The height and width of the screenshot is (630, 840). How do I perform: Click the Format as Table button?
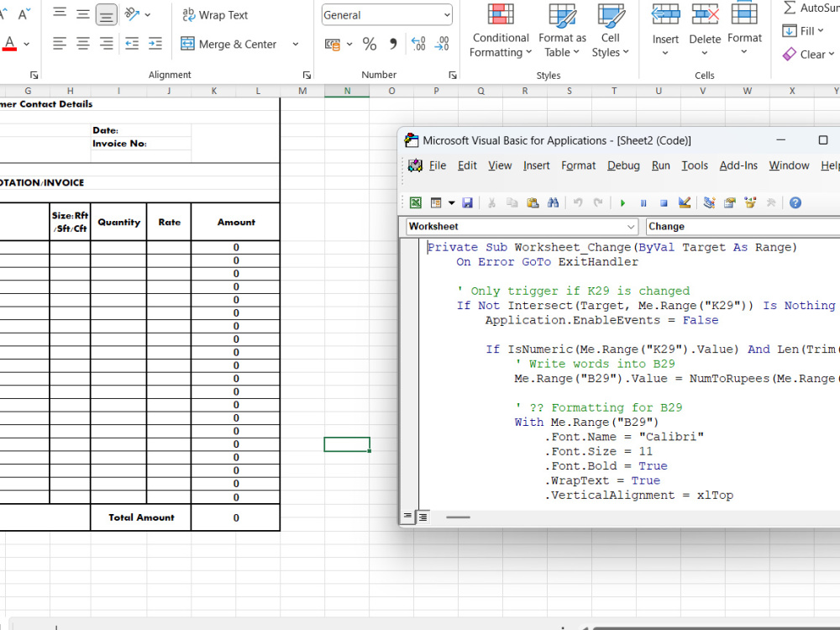[x=562, y=30]
